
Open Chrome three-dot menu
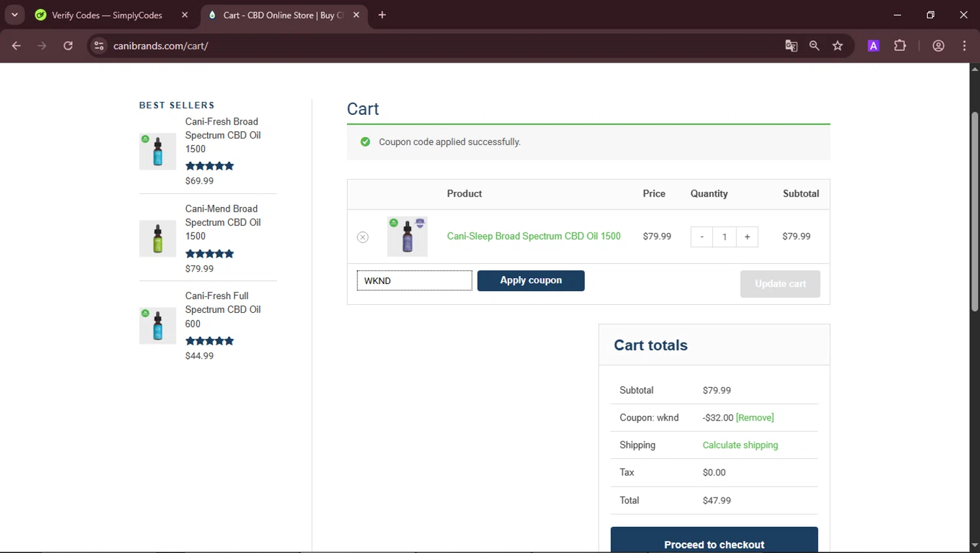pyautogui.click(x=964, y=46)
